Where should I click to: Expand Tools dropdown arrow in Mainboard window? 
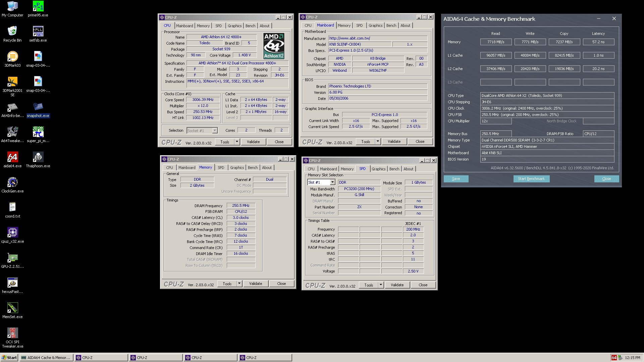click(378, 141)
